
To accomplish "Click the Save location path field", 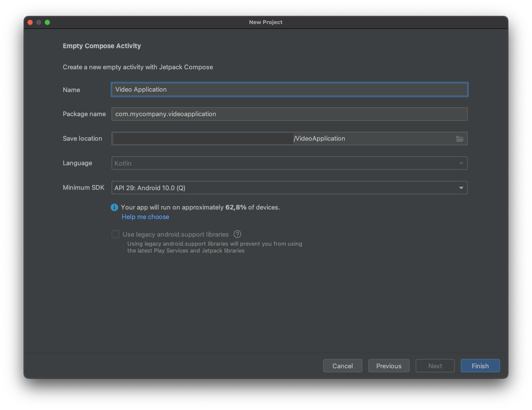I will [x=280, y=139].
